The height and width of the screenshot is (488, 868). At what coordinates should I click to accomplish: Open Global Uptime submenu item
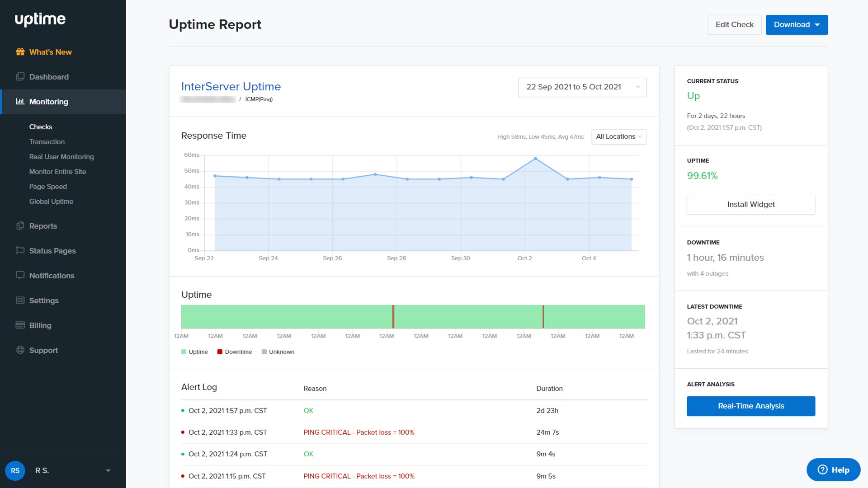(x=51, y=202)
